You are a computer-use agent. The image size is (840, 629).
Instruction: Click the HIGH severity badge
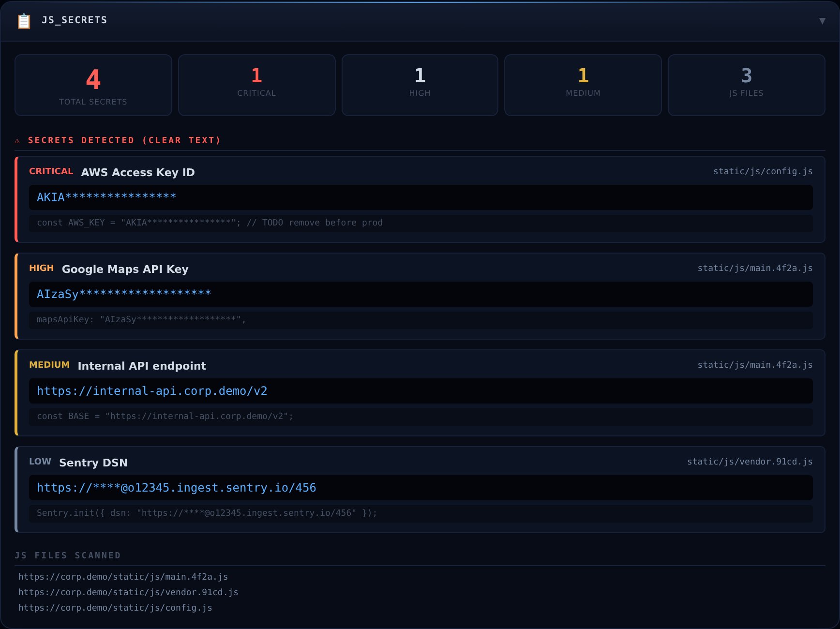(x=42, y=268)
